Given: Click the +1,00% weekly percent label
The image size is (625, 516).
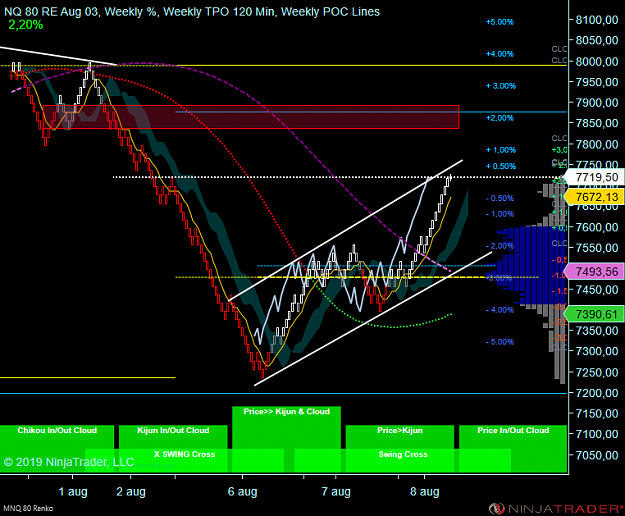Looking at the screenshot, I should click(x=501, y=150).
